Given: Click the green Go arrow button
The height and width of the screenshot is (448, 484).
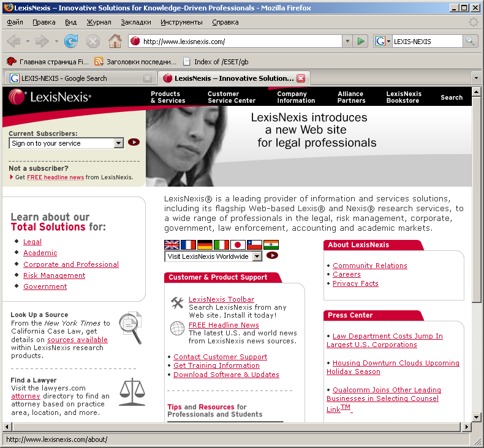Looking at the screenshot, I should (360, 41).
